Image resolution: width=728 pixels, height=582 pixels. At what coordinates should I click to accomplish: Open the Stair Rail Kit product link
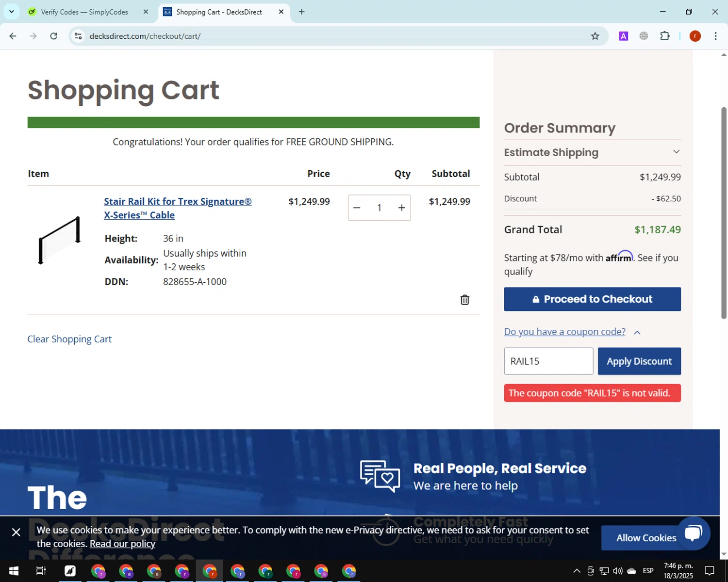click(178, 208)
